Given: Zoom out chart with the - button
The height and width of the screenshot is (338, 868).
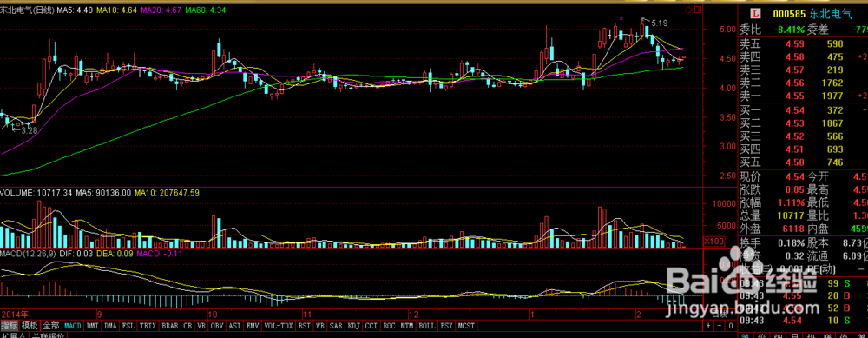Looking at the screenshot, I should point(720,325).
